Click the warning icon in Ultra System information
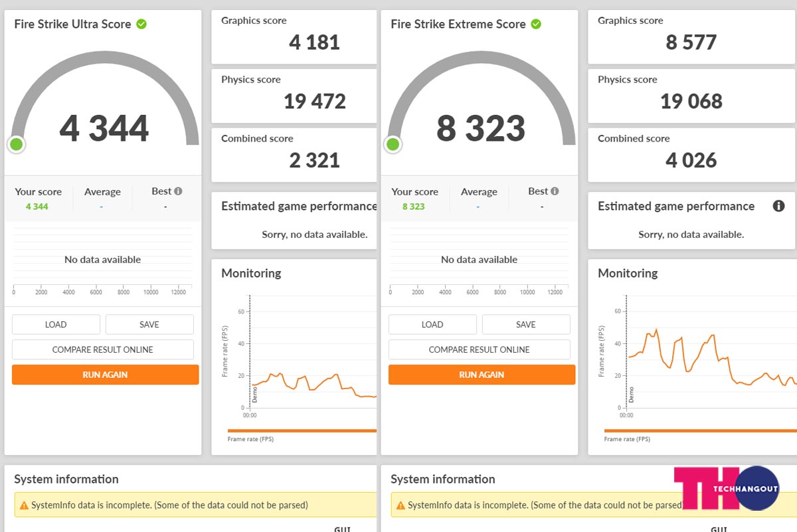The height and width of the screenshot is (532, 797). [25, 505]
